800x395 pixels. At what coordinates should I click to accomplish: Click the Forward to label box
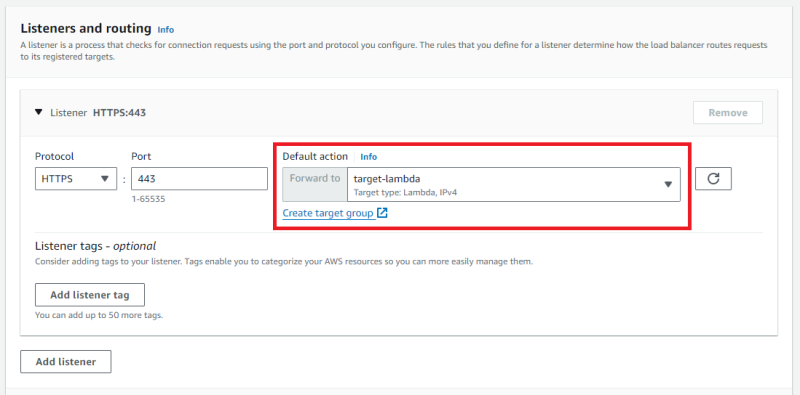pyautogui.click(x=315, y=184)
